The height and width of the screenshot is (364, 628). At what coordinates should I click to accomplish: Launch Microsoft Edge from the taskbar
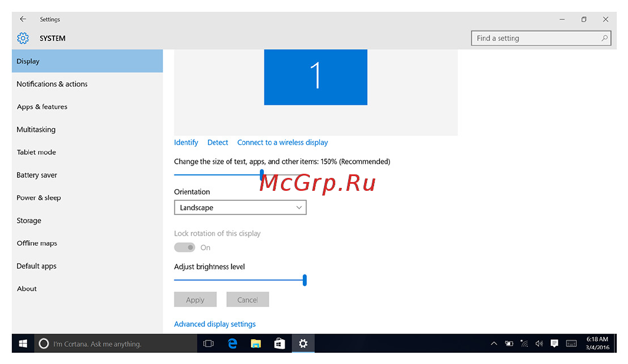pyautogui.click(x=232, y=343)
